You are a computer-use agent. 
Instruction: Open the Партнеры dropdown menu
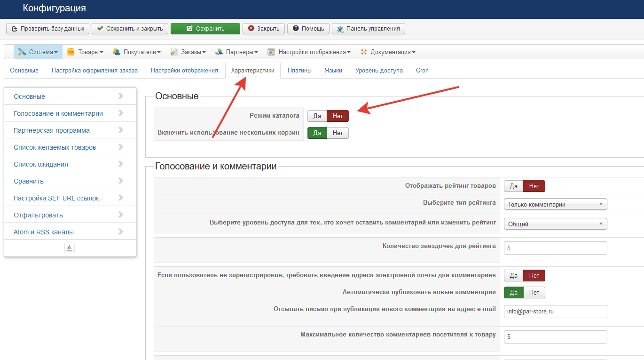tap(236, 52)
